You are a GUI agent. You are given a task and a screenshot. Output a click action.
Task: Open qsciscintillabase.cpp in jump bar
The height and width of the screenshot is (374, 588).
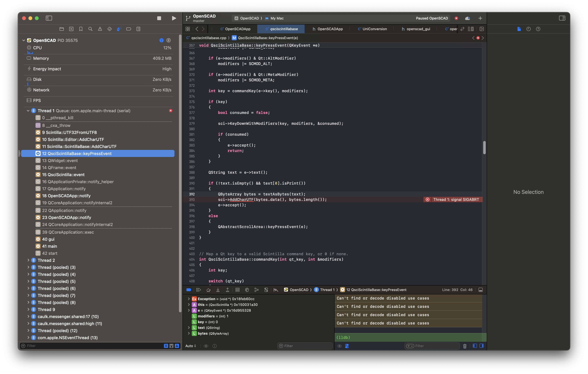click(206, 38)
